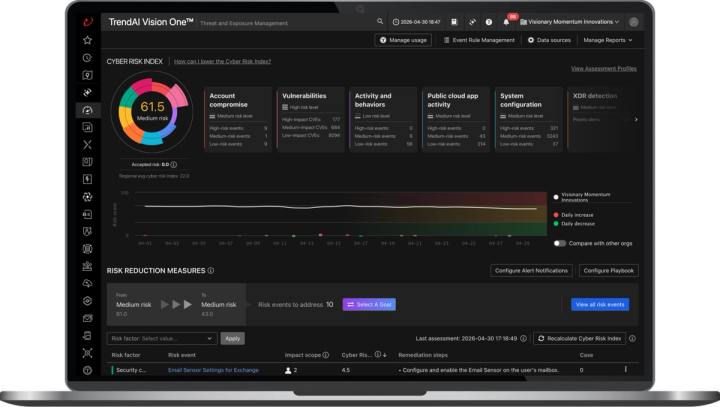Open the Account compromise card
Screen dimensions: 720x407
tap(237, 119)
